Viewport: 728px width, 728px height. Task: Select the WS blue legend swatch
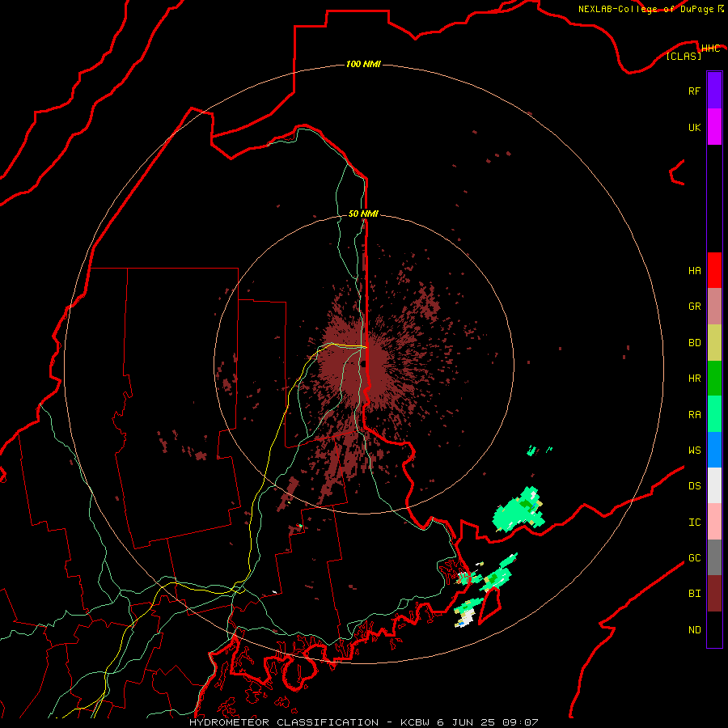(714, 450)
